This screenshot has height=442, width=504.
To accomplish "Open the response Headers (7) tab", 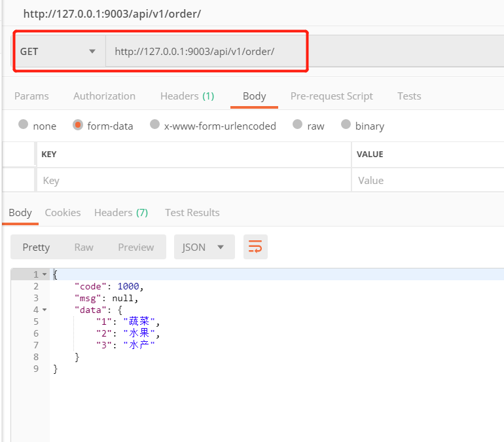I will coord(121,213).
